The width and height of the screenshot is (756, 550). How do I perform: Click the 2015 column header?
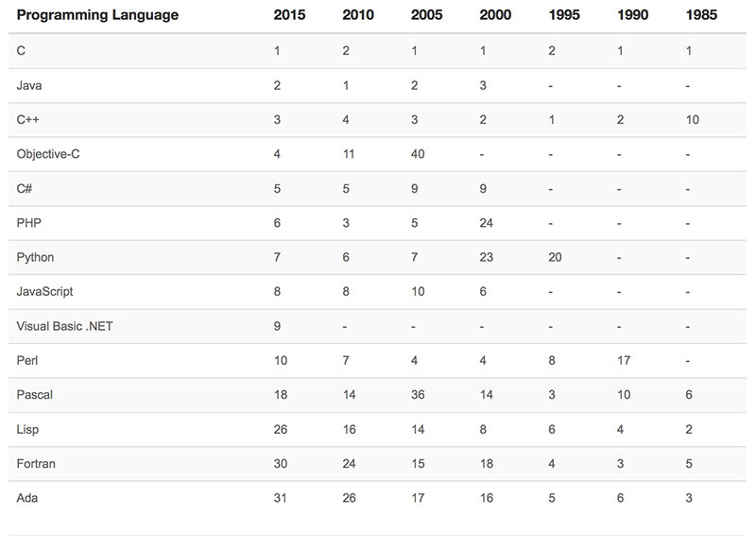click(x=288, y=15)
